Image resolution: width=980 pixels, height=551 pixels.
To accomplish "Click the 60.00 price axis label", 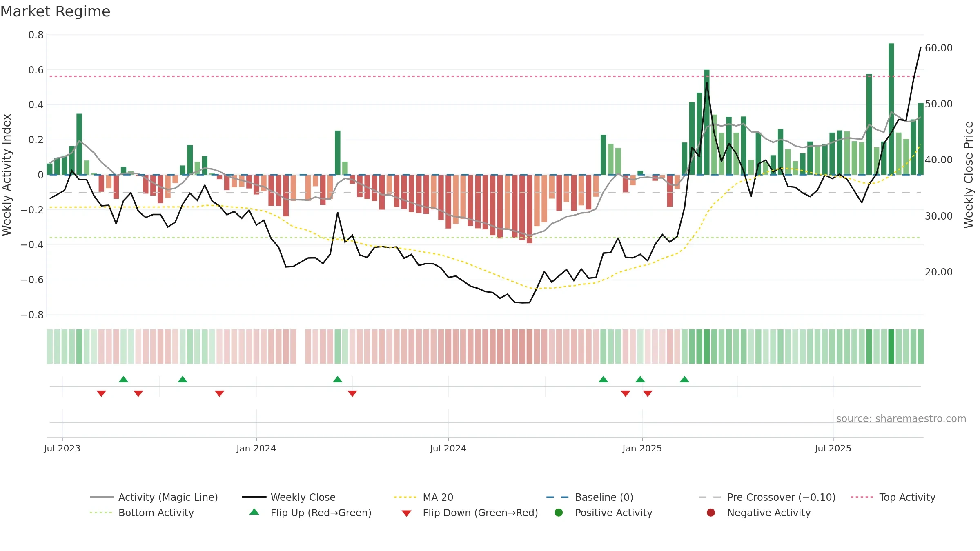I will click(939, 48).
